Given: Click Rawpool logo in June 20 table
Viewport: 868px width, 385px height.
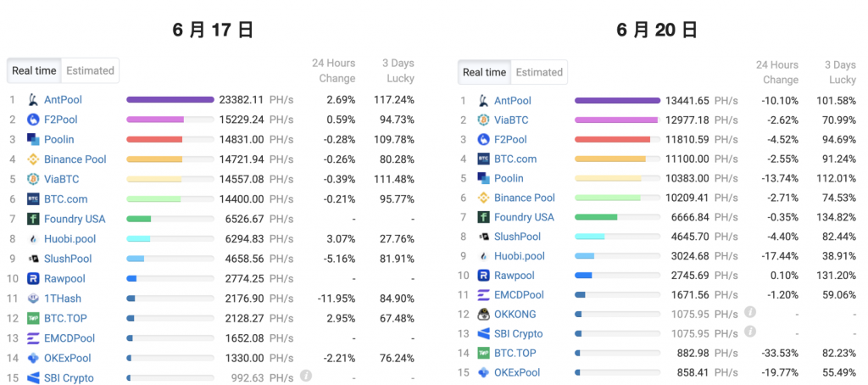Looking at the screenshot, I should tap(484, 276).
